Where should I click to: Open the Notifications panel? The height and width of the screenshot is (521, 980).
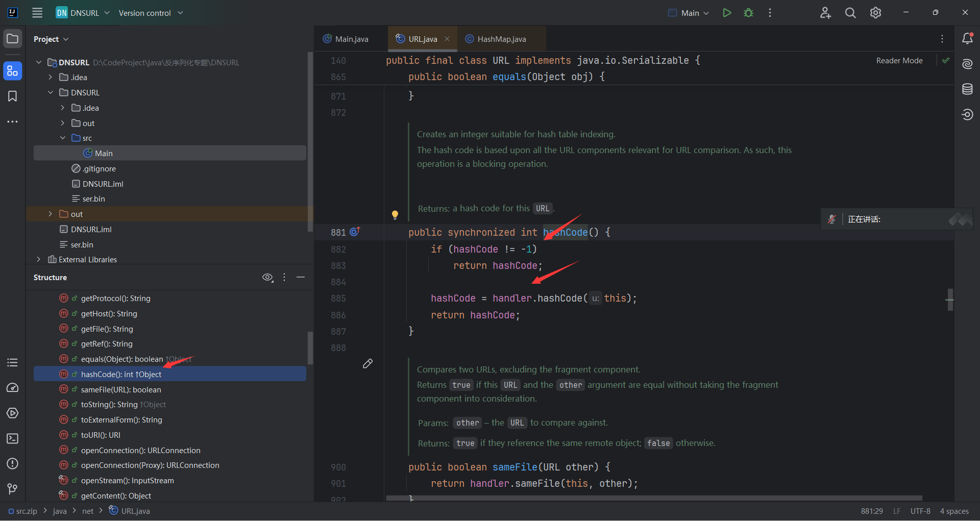tap(967, 38)
